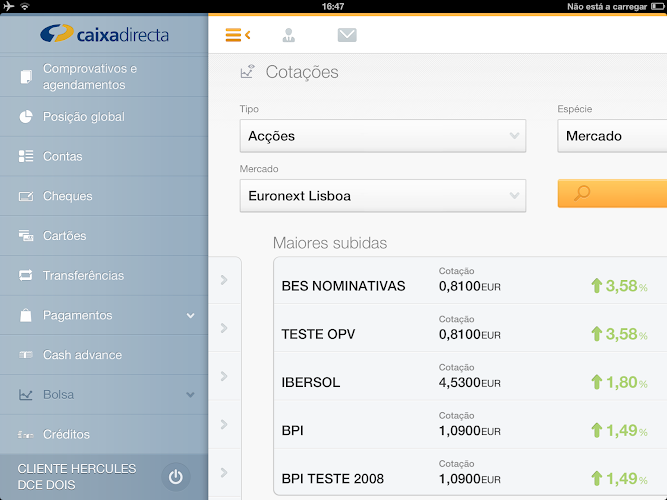Open Posição global menu item
This screenshot has width=667, height=500.
point(104,117)
